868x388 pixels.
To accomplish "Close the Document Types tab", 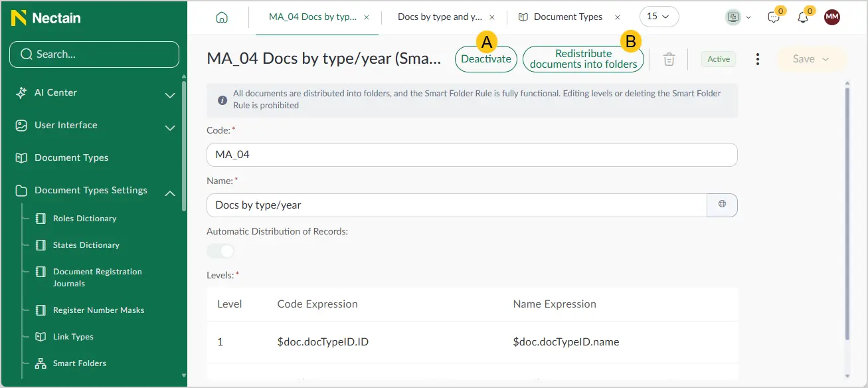I will [x=618, y=17].
